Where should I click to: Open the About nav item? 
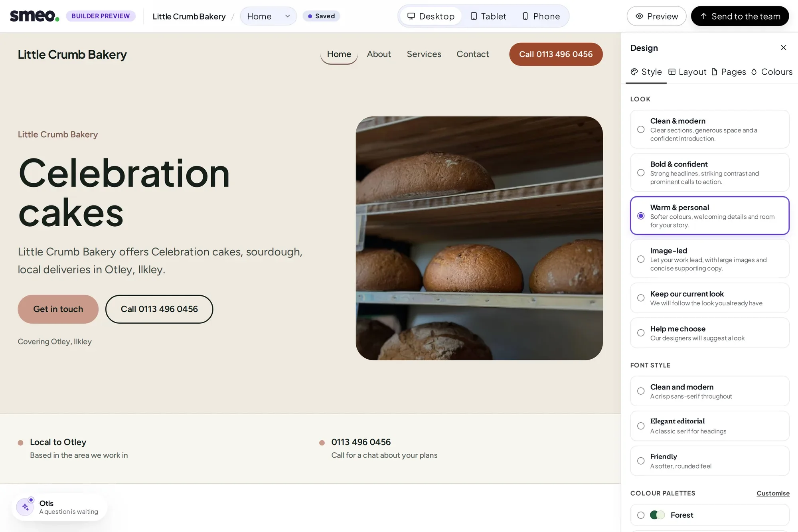[x=379, y=54]
